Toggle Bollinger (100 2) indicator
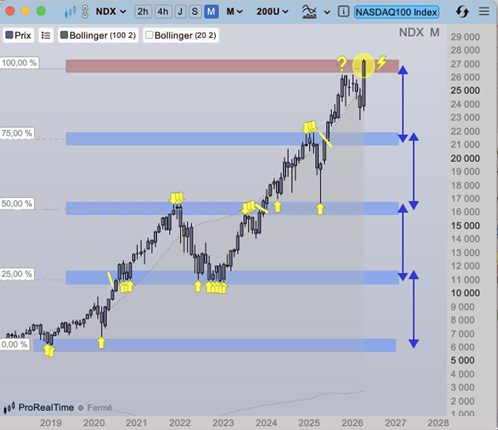 coord(98,35)
